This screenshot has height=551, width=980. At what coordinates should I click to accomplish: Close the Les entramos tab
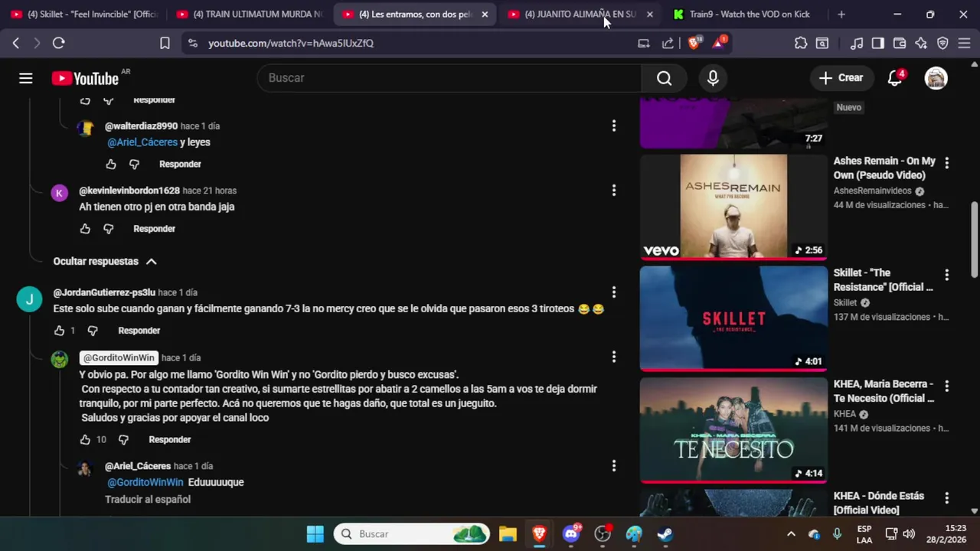coord(485,14)
